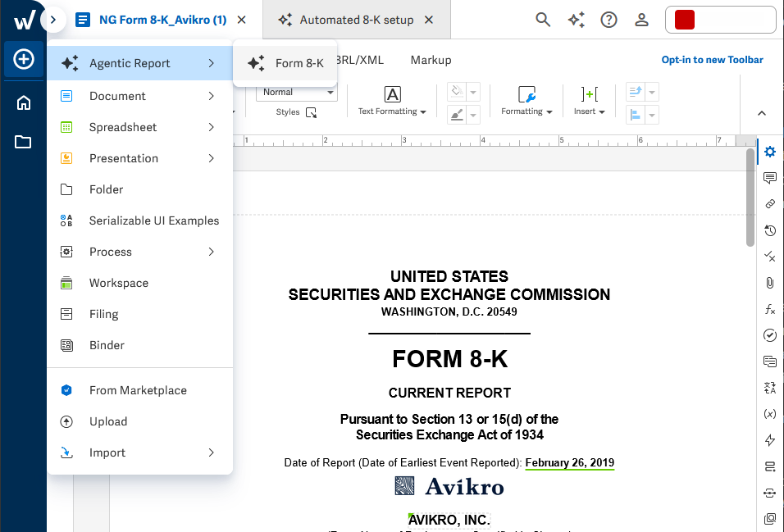Select Form 8-K from submenu
784x532 pixels.
(x=285, y=63)
